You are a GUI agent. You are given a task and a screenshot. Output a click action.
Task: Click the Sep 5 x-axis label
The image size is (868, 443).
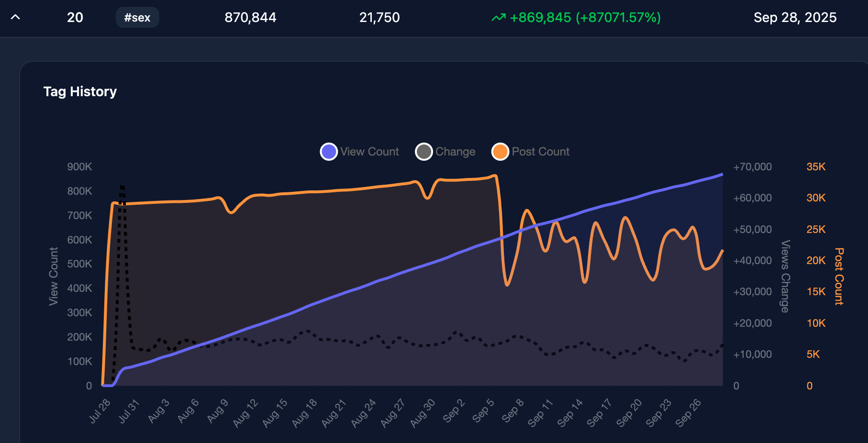[483, 411]
